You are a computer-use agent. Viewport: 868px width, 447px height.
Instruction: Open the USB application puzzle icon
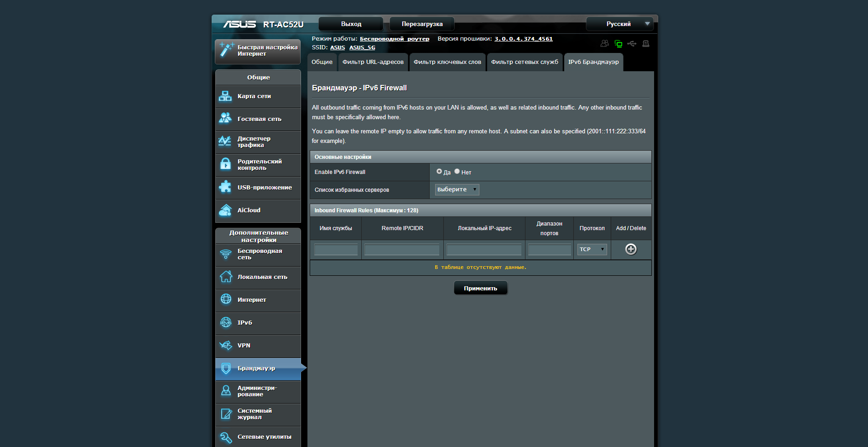coord(225,187)
